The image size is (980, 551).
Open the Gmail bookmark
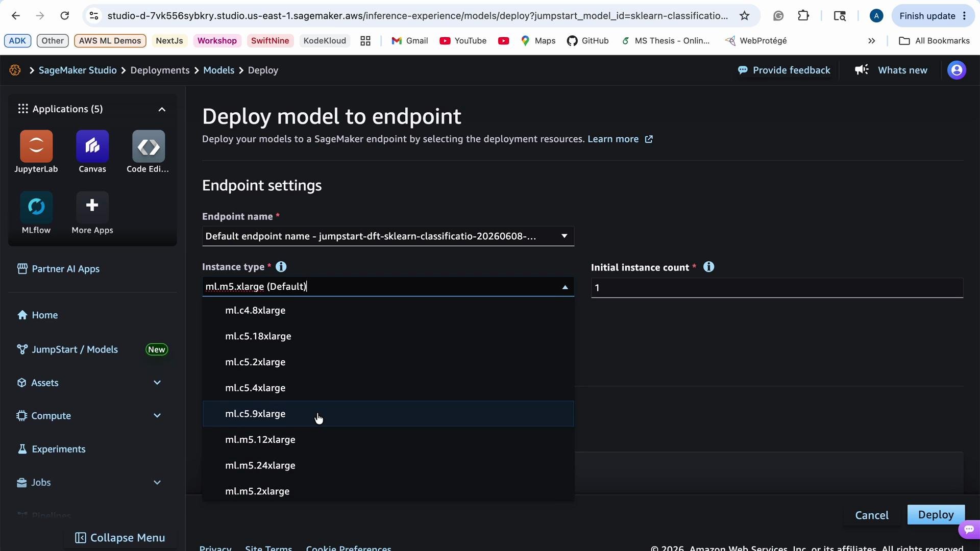point(410,41)
